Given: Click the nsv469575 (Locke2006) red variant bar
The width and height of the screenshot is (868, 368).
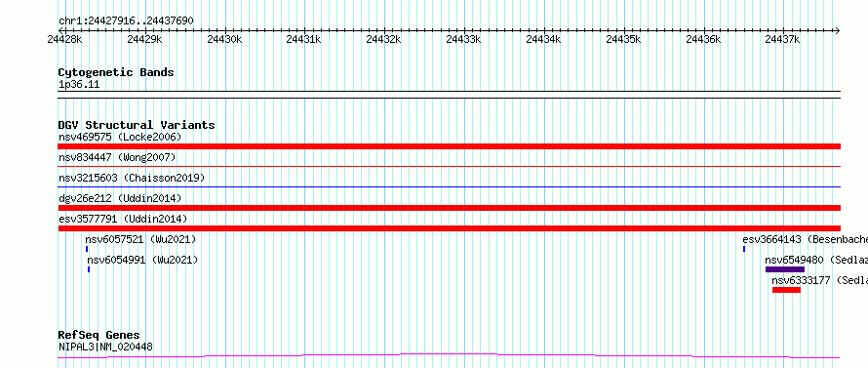Looking at the screenshot, I should (449, 146).
